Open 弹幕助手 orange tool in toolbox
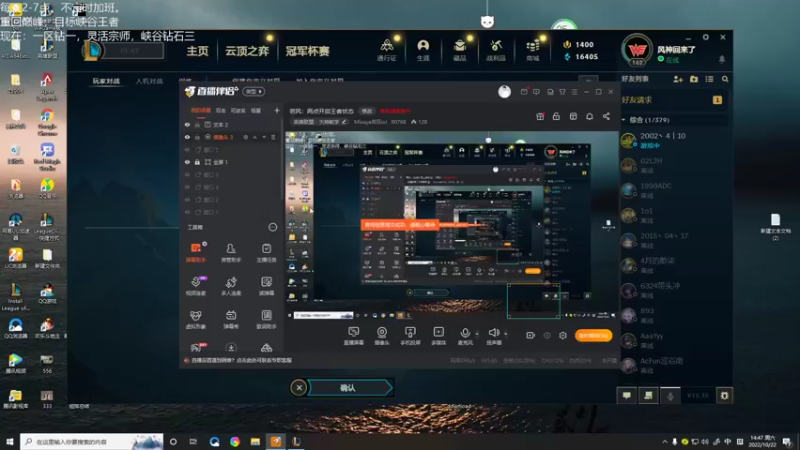 (196, 252)
